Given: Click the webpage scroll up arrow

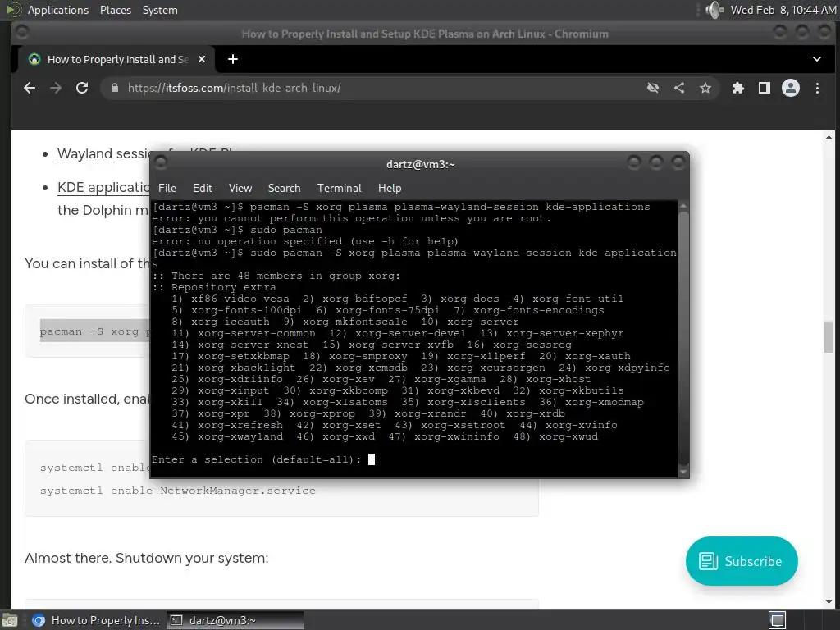Looking at the screenshot, I should (829, 137).
